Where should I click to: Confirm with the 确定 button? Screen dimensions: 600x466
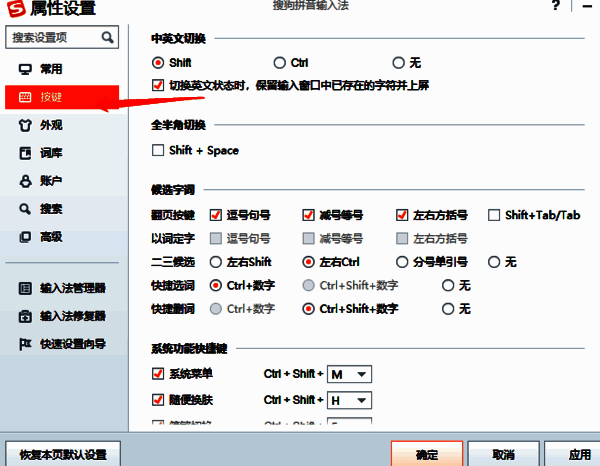427,454
